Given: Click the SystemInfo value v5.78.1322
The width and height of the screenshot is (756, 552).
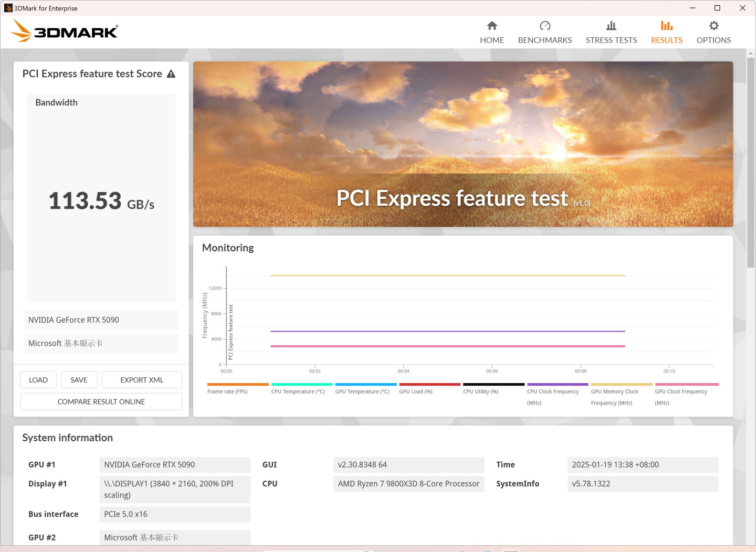Looking at the screenshot, I should (643, 484).
